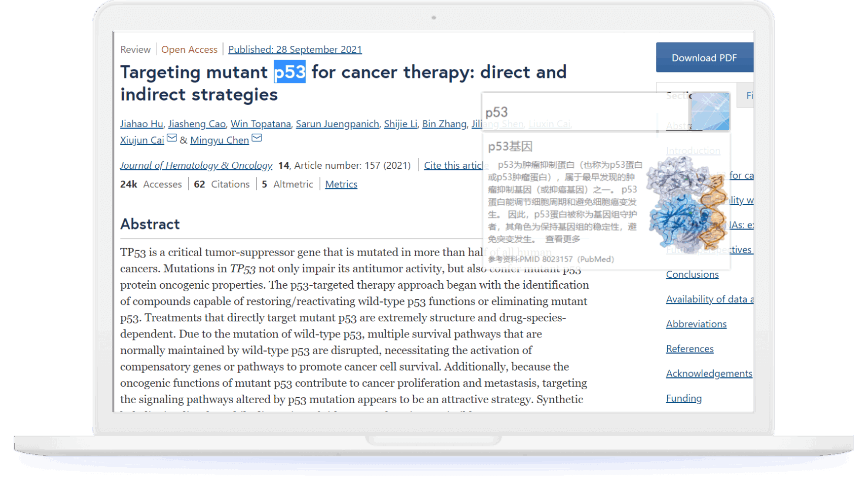This screenshot has width=868, height=486.
Task: Jump to the Conclusions section
Action: (x=692, y=274)
